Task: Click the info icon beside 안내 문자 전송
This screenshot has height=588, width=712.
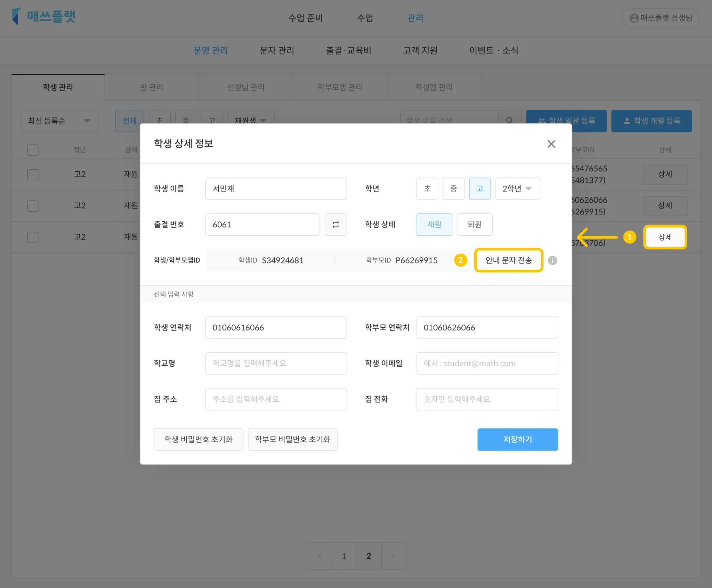Action: 552,260
